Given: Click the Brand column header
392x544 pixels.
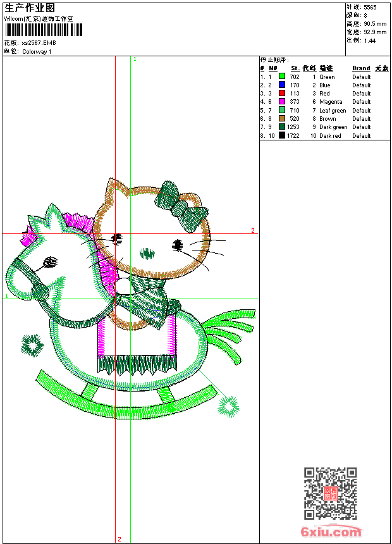Looking at the screenshot, I should [361, 68].
